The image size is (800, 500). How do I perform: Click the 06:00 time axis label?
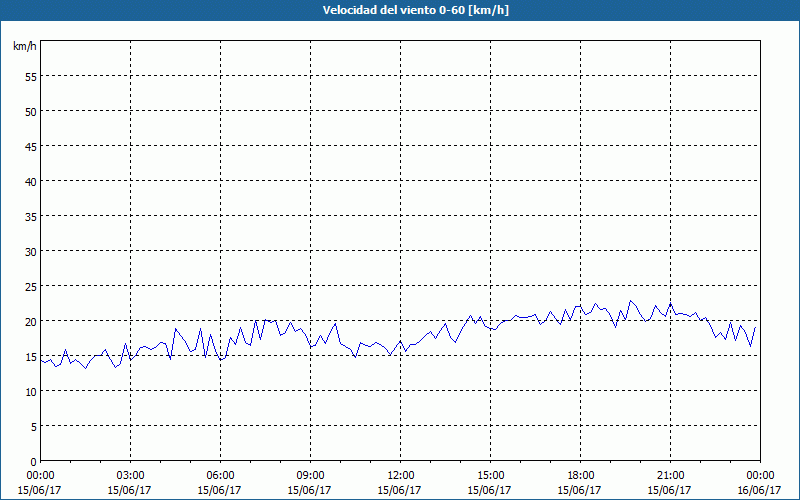(220, 476)
